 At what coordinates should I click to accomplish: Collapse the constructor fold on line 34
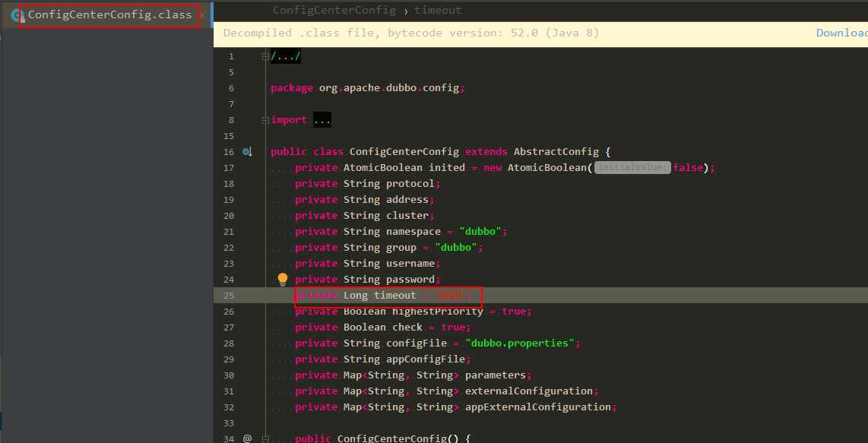[265, 438]
